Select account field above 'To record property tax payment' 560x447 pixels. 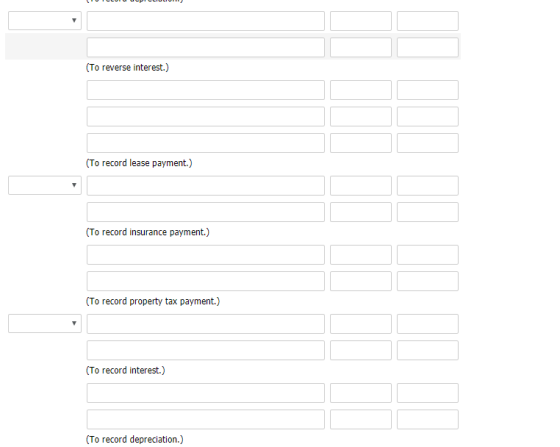click(206, 281)
